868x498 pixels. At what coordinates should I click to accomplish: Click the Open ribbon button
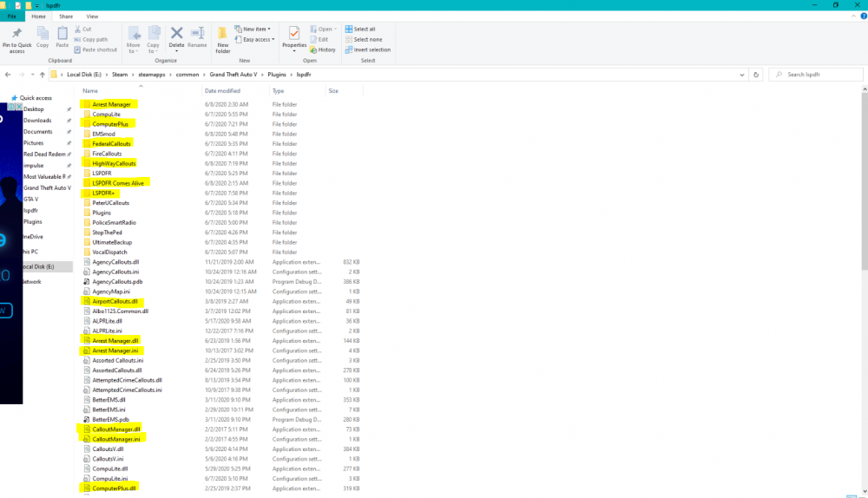[324, 29]
